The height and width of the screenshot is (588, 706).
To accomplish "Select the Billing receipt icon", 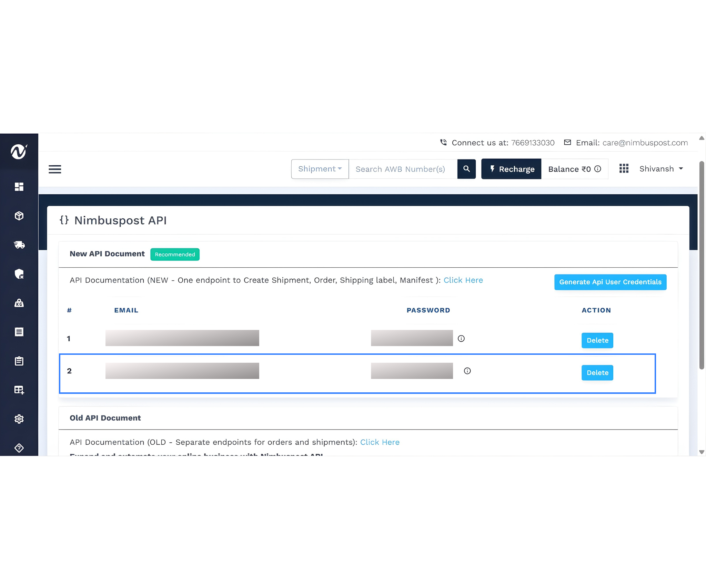I will point(19,332).
